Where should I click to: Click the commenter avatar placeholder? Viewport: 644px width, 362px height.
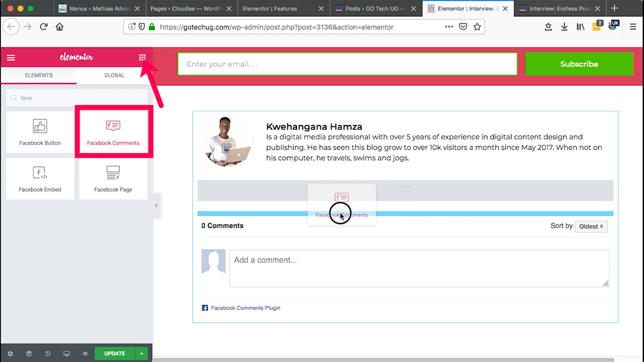[214, 262]
